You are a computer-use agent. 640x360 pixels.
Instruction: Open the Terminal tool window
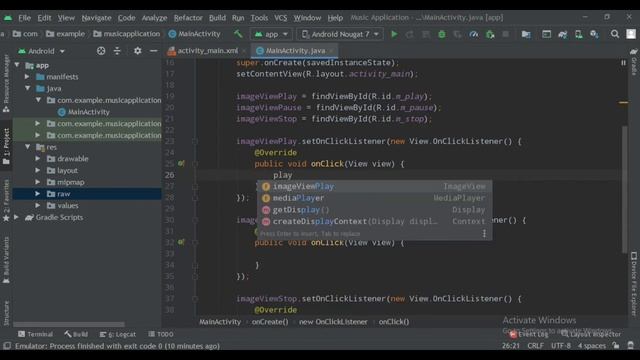pyautogui.click(x=36, y=334)
